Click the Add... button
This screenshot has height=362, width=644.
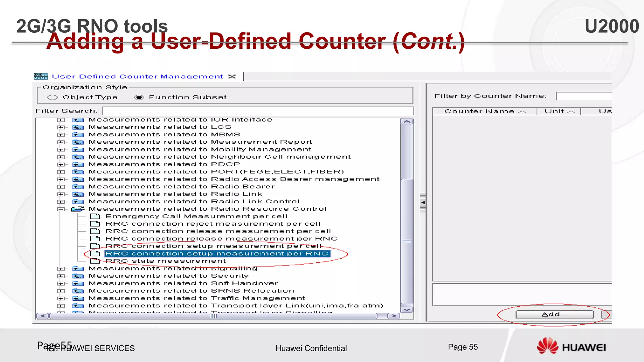tap(555, 315)
